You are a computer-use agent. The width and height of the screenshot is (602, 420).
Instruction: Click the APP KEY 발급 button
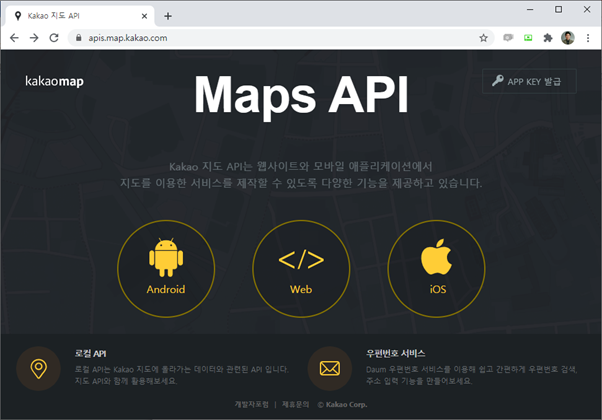[529, 81]
